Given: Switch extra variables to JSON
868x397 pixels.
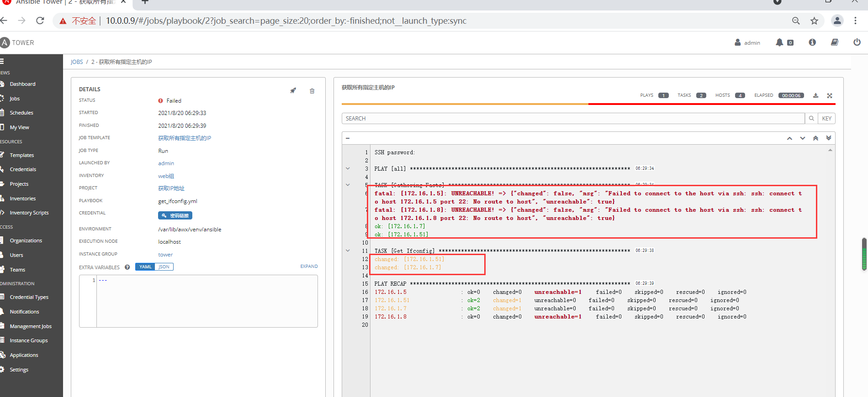Looking at the screenshot, I should (x=164, y=267).
